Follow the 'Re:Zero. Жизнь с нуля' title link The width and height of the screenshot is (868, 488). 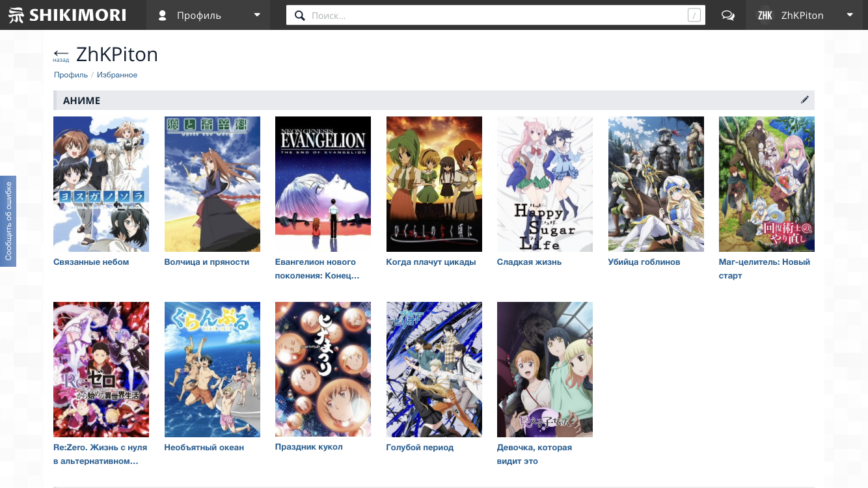[100, 454]
